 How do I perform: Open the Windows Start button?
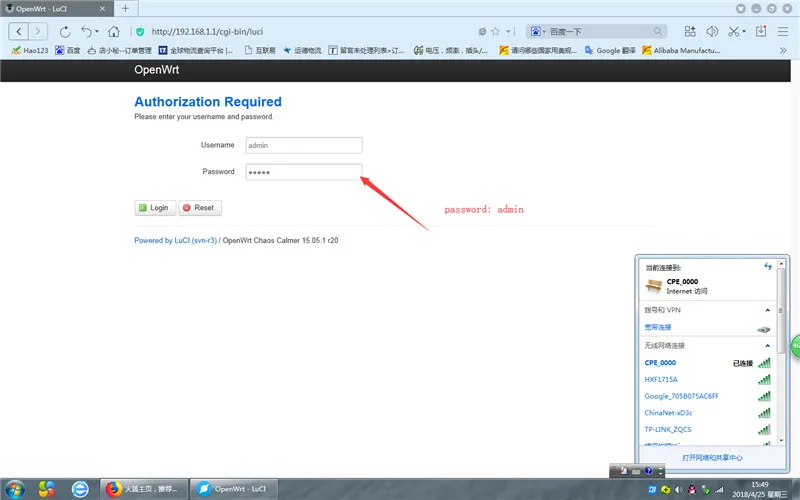[15, 489]
